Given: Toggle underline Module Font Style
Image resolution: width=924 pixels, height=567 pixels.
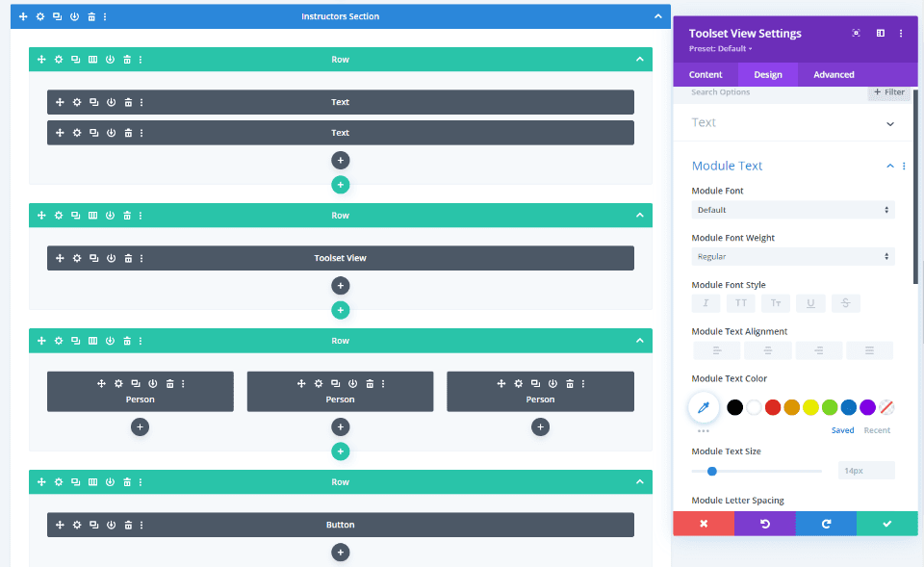Looking at the screenshot, I should pos(810,302).
